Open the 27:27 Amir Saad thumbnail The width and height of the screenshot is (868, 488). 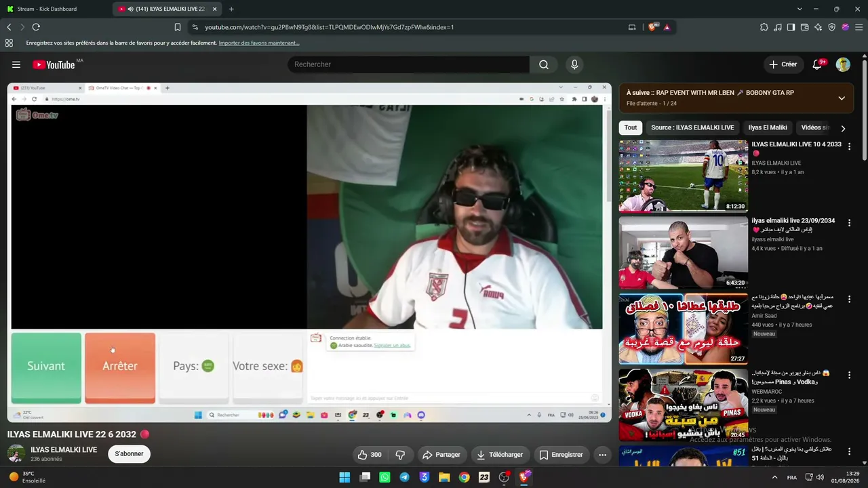tap(684, 328)
